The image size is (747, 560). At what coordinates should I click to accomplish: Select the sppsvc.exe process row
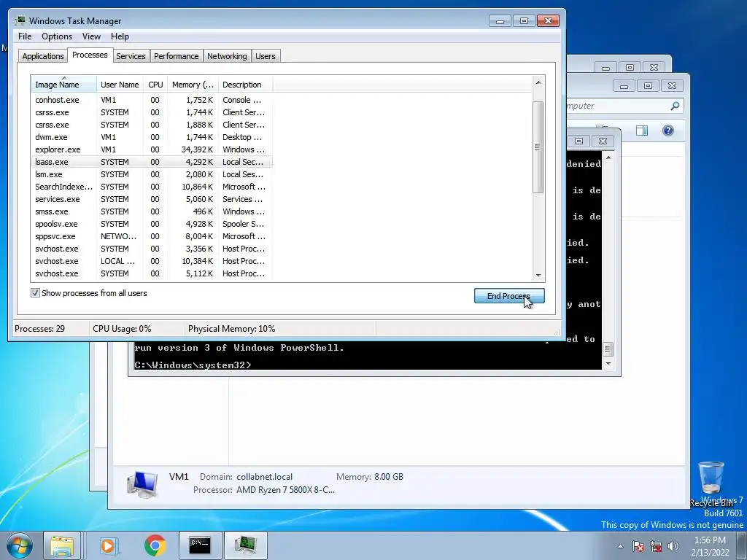pyautogui.click(x=152, y=236)
